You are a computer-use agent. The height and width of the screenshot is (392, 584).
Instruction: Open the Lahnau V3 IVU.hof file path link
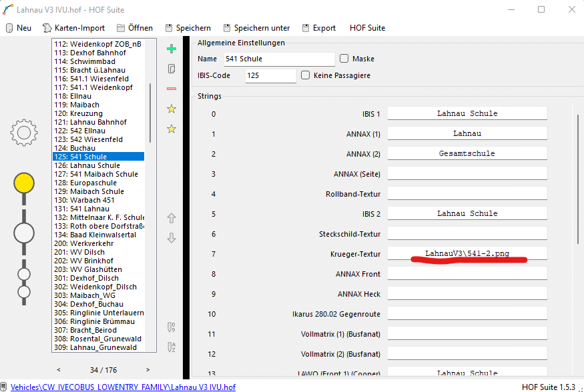(x=123, y=387)
